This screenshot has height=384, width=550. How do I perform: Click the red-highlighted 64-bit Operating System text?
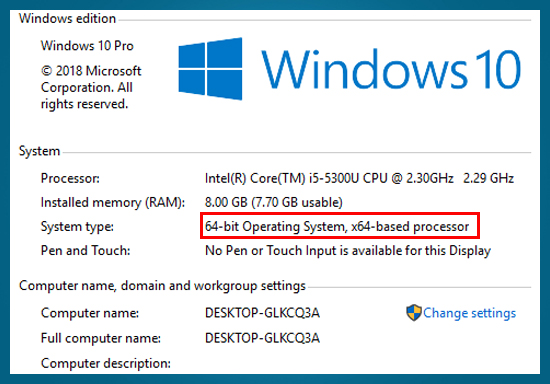(337, 227)
